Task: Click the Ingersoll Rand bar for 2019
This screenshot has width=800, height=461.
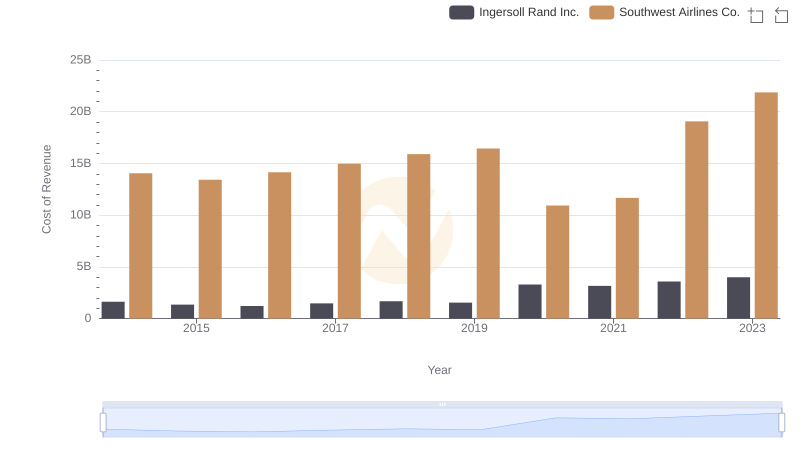Action: [x=460, y=311]
